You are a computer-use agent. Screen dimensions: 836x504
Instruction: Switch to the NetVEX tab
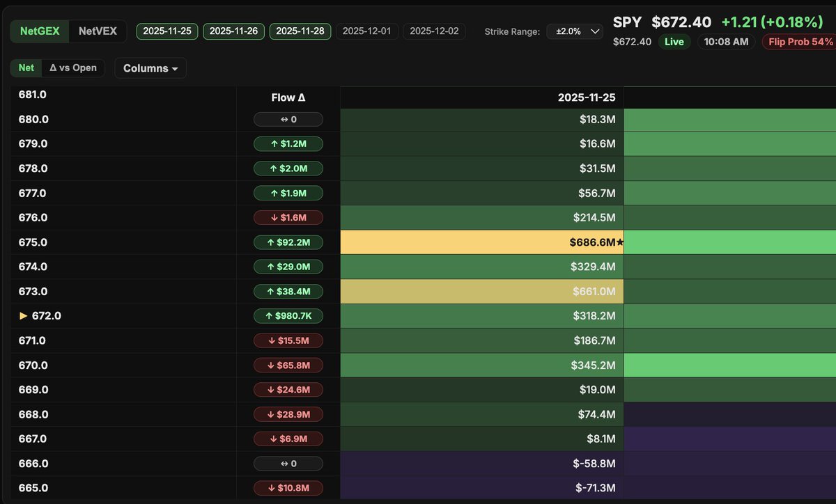(98, 31)
